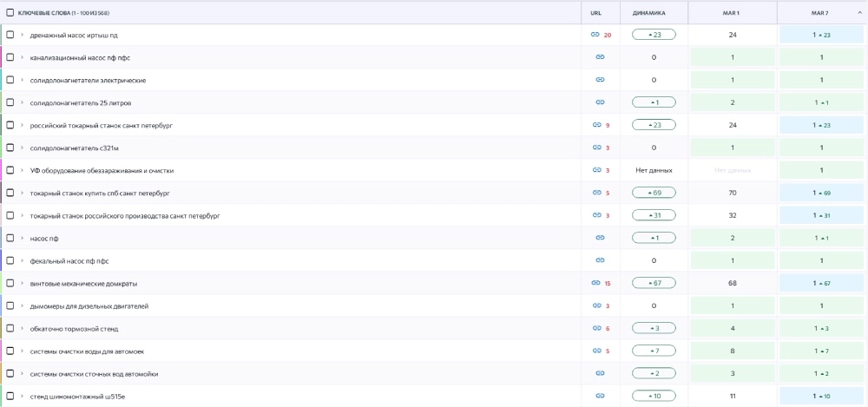Image resolution: width=868 pixels, height=407 pixels.
Task: Click the color tag of дренажный насос иртыш пд
Action: [x=1, y=35]
